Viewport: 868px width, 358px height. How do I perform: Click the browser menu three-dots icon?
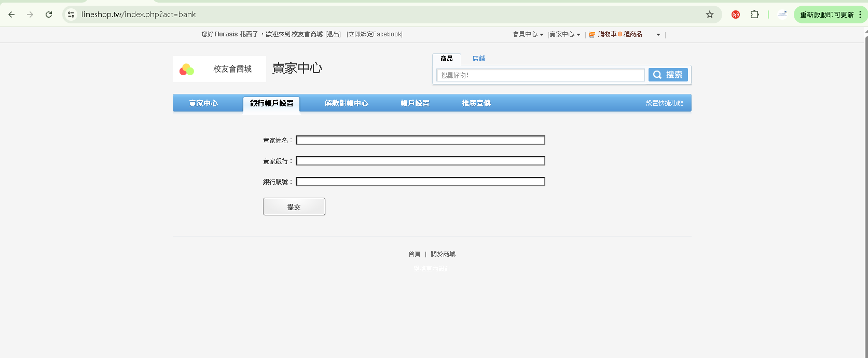click(860, 15)
